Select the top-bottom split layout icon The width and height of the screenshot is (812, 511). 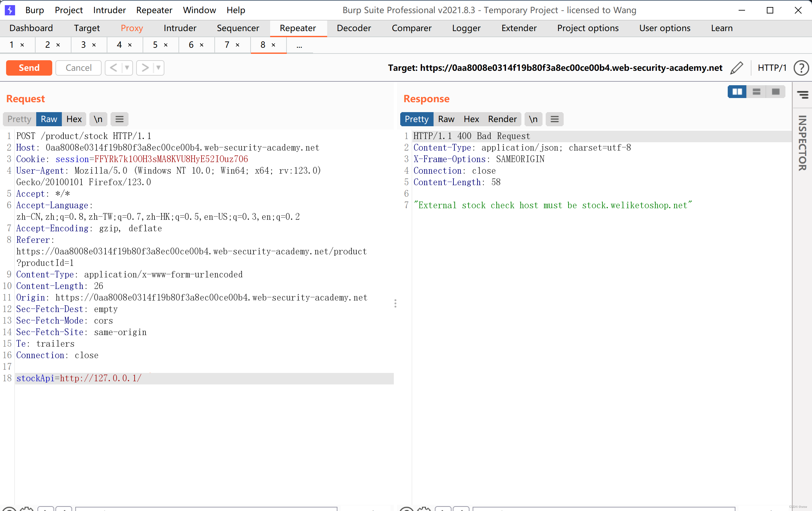[756, 92]
